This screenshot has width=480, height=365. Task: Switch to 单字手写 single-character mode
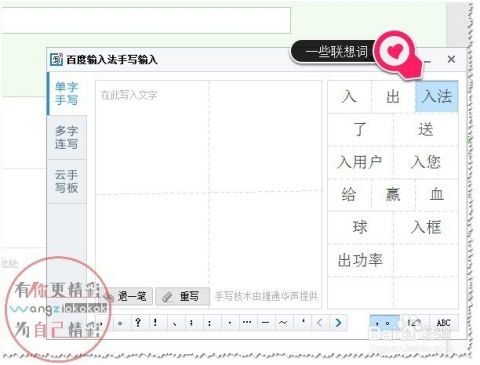tap(67, 94)
